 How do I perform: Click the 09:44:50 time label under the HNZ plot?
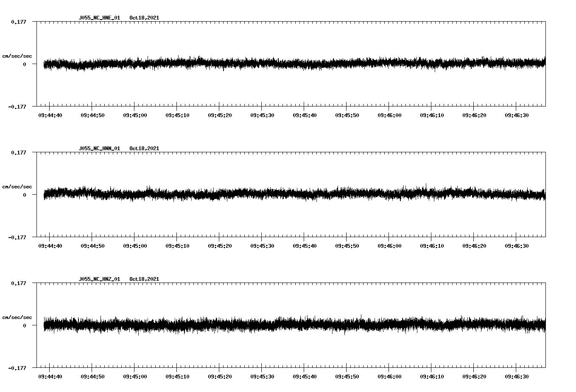92,376
